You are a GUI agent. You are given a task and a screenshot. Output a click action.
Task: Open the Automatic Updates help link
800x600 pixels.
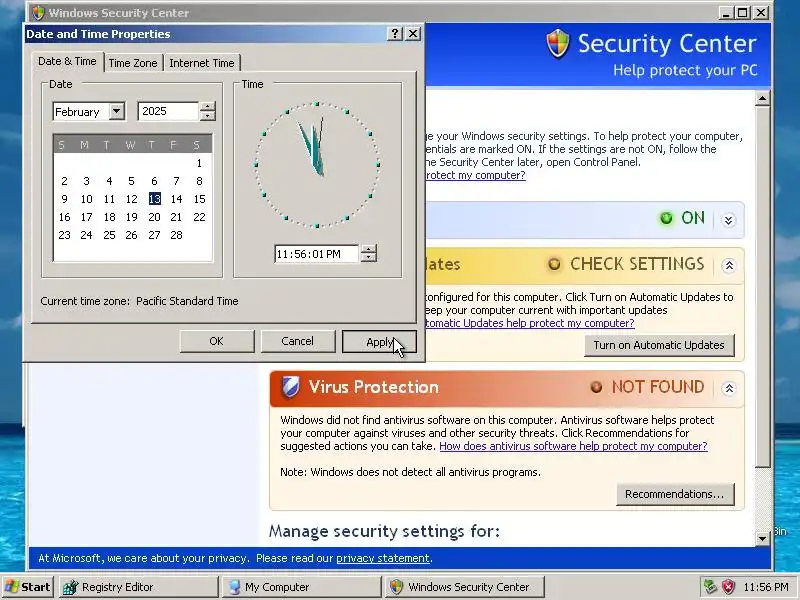[530, 323]
